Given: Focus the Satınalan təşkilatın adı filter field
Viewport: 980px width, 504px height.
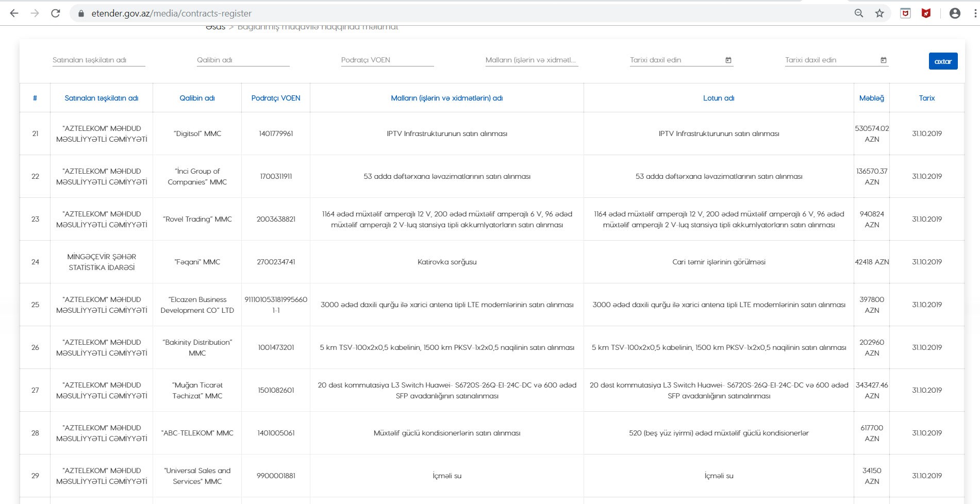Looking at the screenshot, I should 98,60.
